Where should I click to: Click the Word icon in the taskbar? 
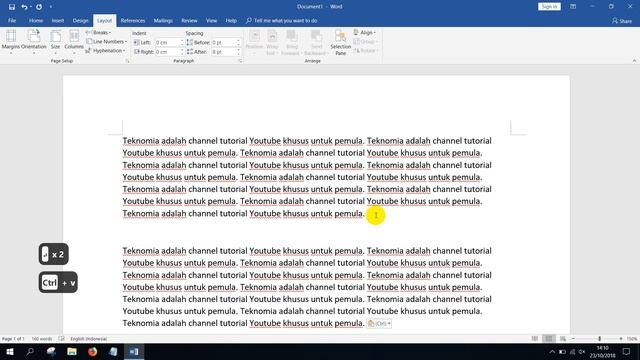click(134, 352)
